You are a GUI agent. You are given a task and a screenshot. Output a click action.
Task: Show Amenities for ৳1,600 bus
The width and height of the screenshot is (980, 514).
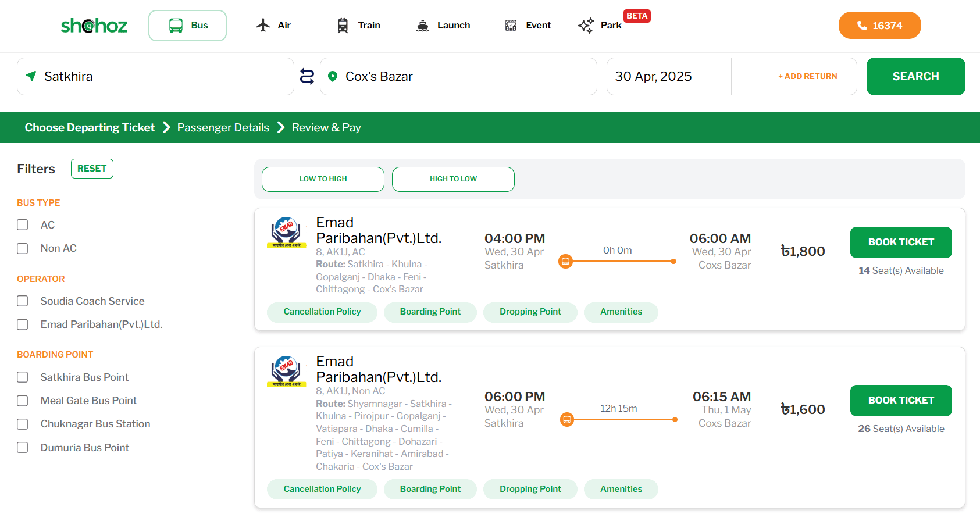621,490
